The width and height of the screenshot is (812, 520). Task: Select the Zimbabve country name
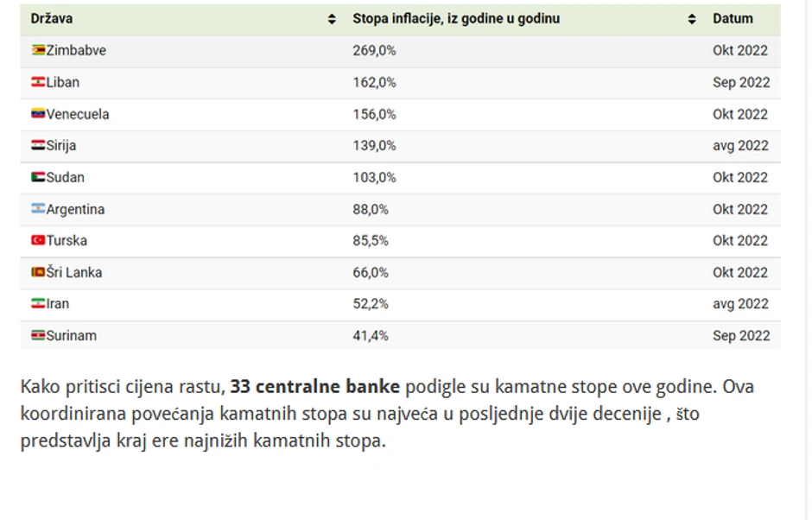76,50
